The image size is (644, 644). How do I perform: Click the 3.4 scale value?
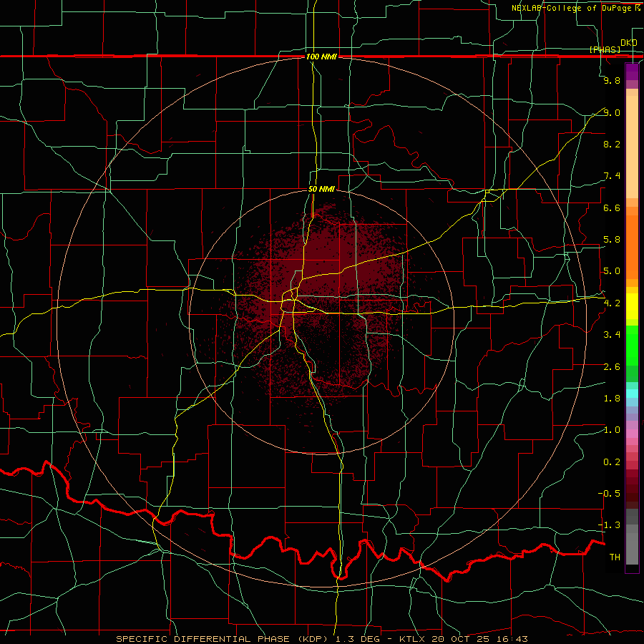(x=612, y=335)
